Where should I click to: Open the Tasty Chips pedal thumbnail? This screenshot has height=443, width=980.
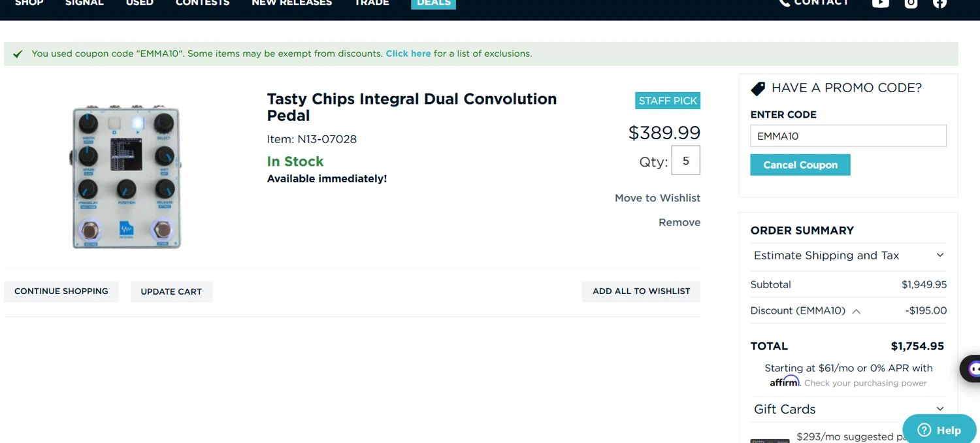(126, 176)
